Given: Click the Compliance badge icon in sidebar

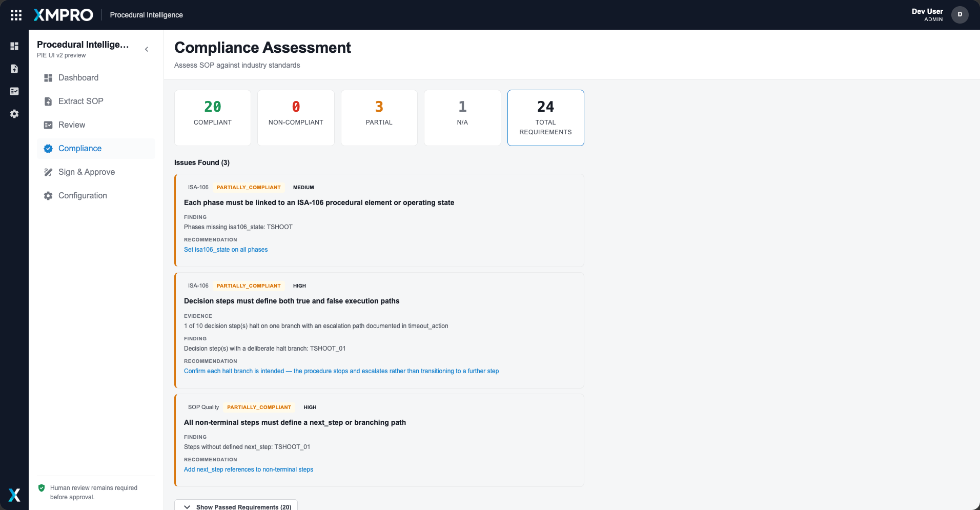Looking at the screenshot, I should [x=48, y=149].
